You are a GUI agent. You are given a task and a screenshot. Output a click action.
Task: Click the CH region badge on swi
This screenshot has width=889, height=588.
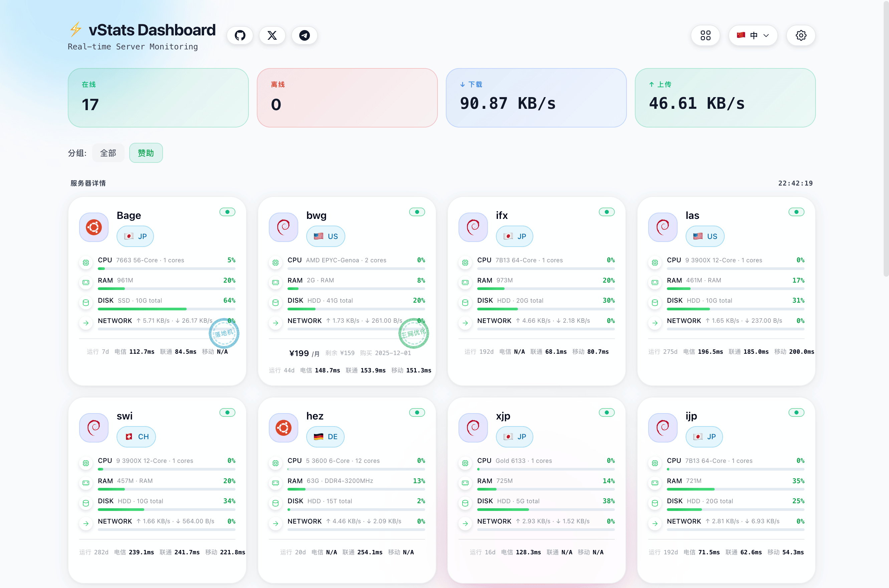tap(136, 436)
